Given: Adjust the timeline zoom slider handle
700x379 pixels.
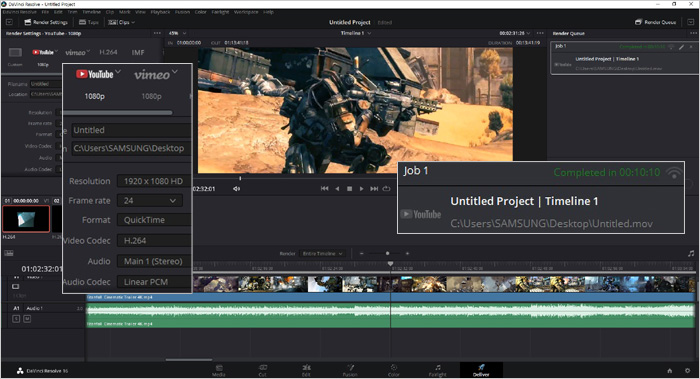Looking at the screenshot, I should point(387,254).
